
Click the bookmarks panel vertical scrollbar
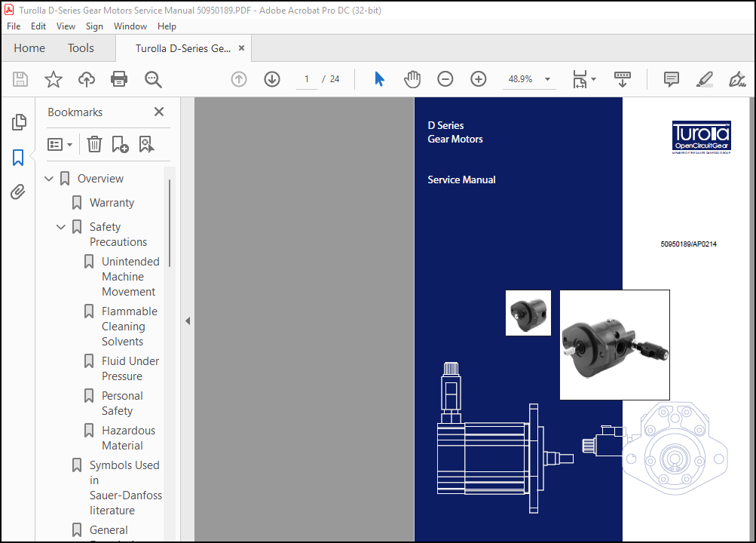tap(170, 223)
